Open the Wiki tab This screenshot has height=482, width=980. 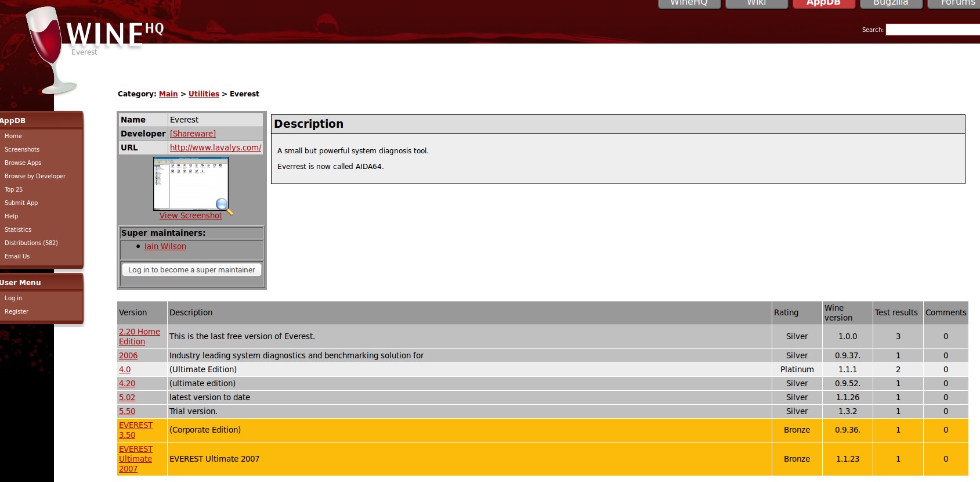756,3
